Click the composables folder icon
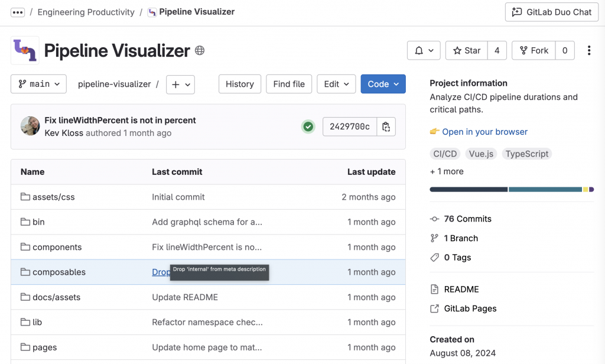The height and width of the screenshot is (364, 605). [25, 272]
